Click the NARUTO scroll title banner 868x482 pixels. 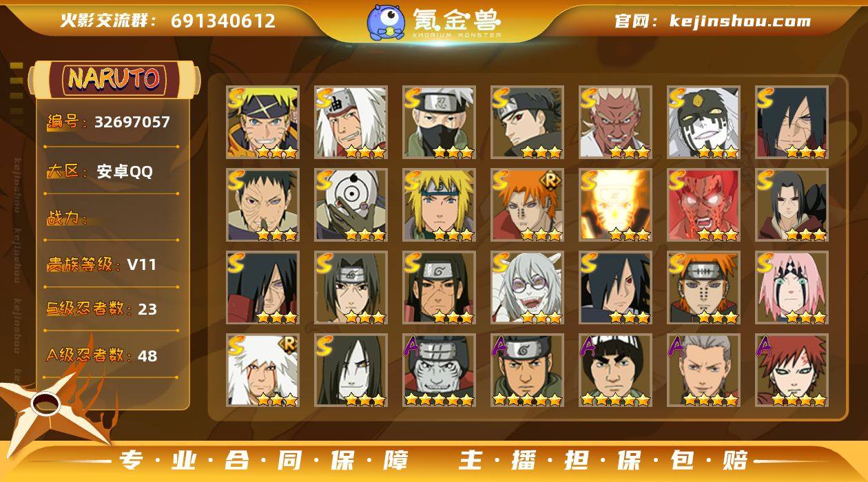point(114,78)
